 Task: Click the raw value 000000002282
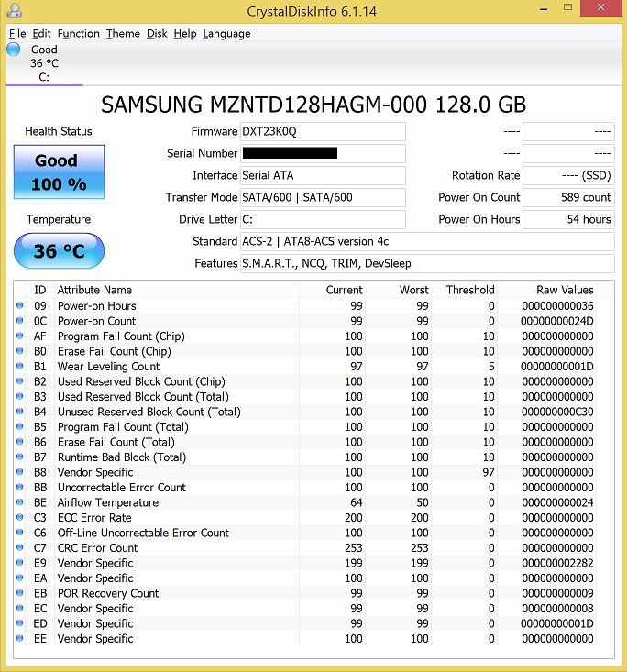pos(557,563)
